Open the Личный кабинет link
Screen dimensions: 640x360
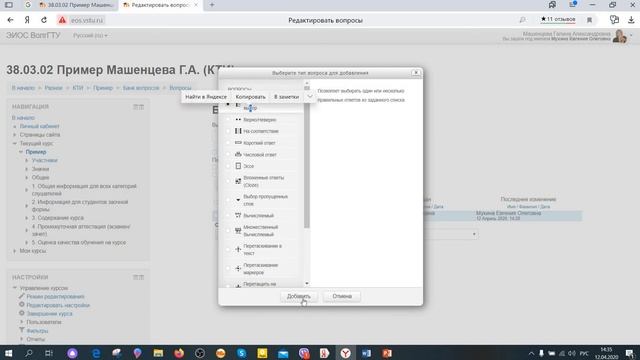[x=40, y=126]
